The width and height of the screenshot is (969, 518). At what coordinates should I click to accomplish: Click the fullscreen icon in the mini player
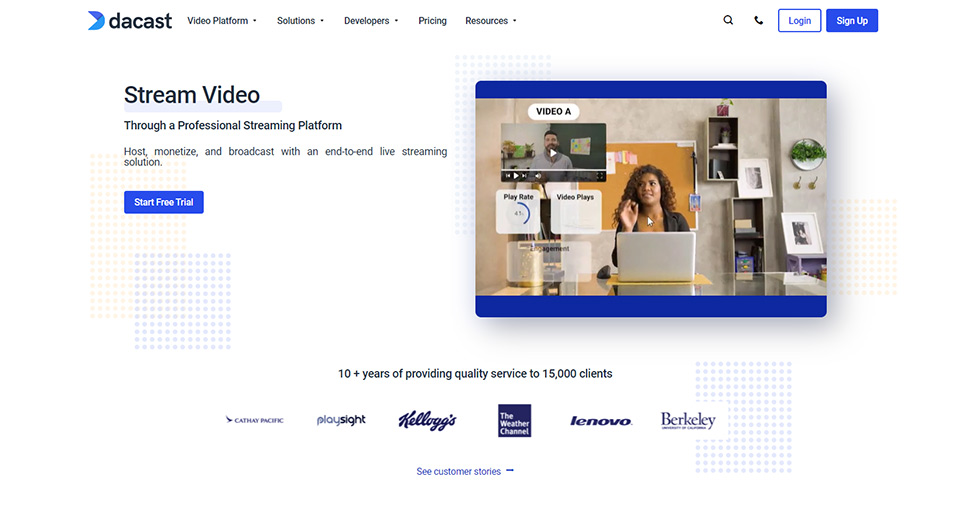pos(600,176)
